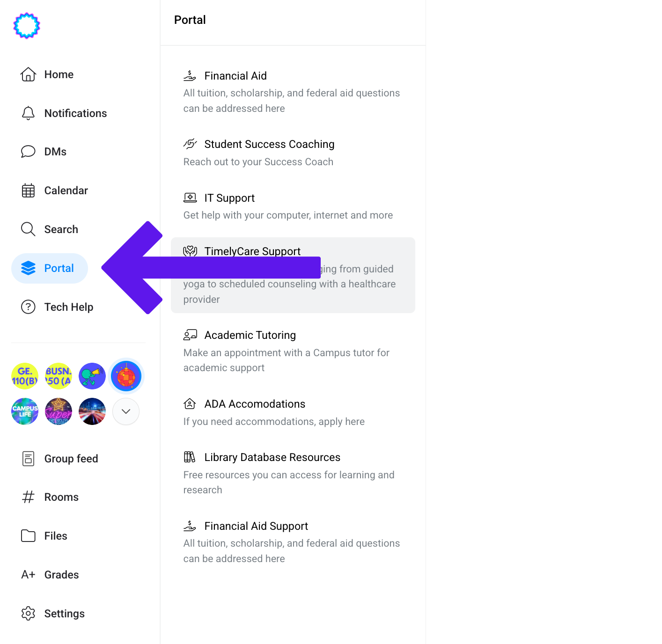Open DMs chat bubble icon
Screen dimensions: 662x644
click(55, 151)
